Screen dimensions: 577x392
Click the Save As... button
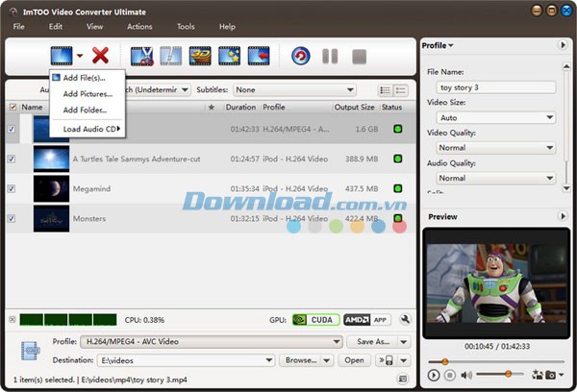click(x=373, y=342)
